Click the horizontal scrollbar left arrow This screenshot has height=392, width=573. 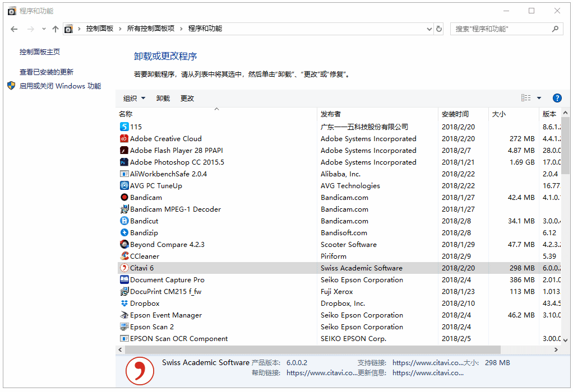click(x=120, y=349)
